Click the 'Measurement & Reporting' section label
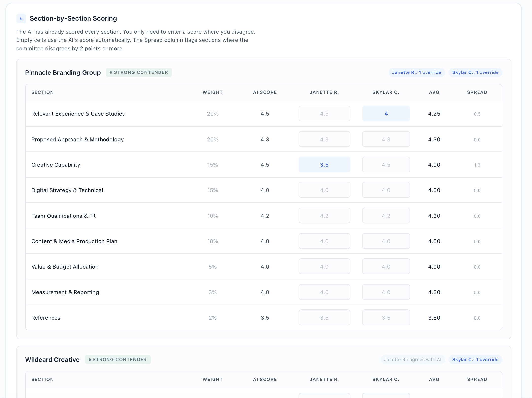Image resolution: width=532 pixels, height=398 pixels. (65, 292)
